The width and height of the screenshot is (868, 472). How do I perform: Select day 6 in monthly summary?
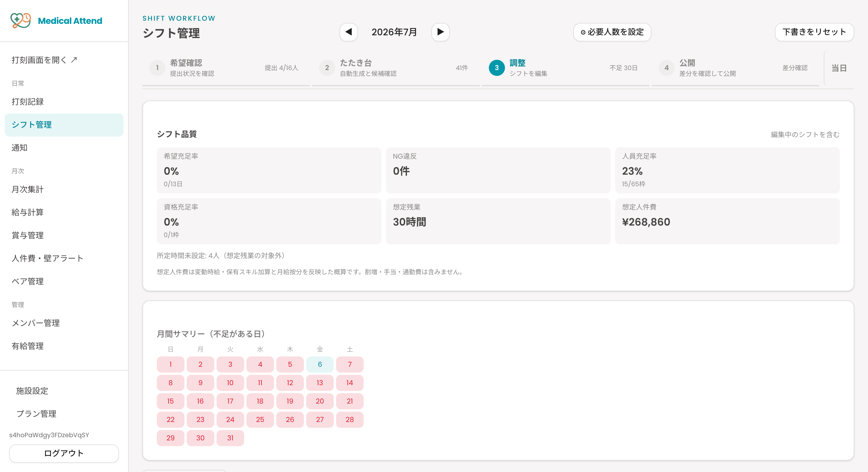pyautogui.click(x=320, y=364)
